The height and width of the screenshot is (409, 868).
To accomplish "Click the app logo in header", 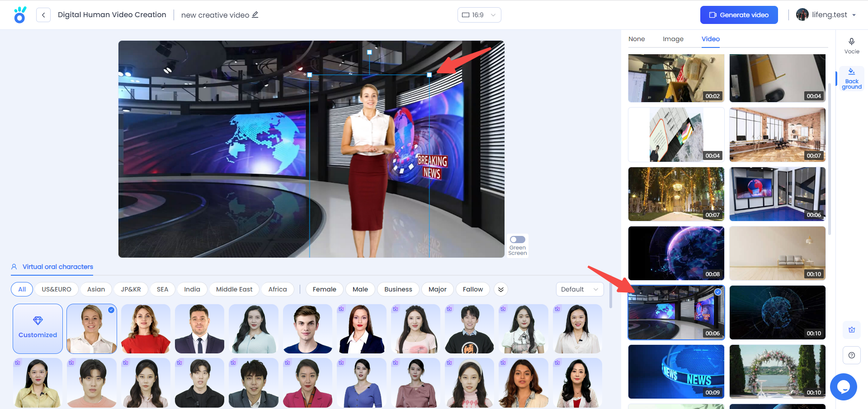I will [x=20, y=15].
